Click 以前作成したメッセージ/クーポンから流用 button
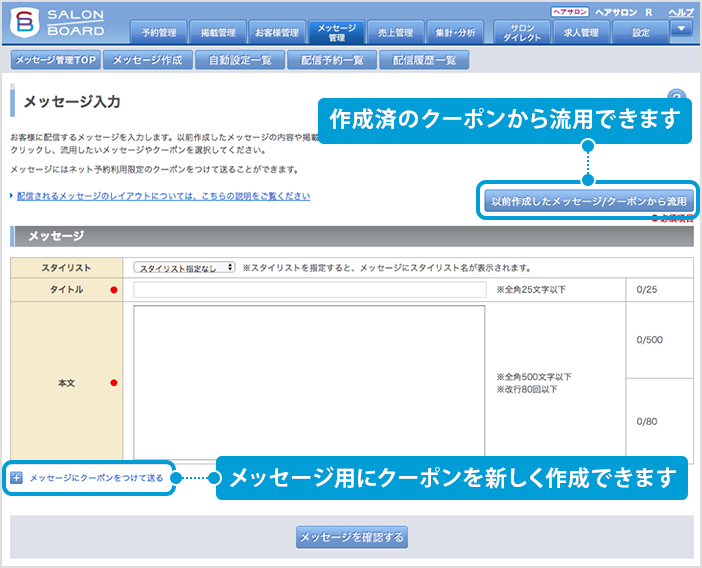 589,201
